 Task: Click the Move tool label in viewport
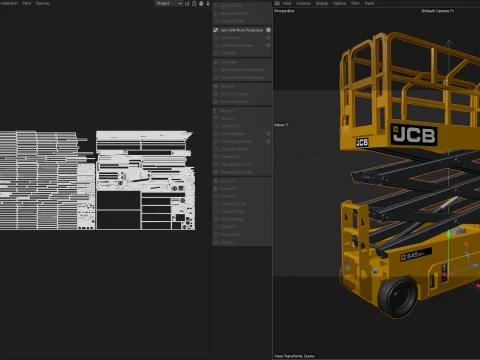281,125
